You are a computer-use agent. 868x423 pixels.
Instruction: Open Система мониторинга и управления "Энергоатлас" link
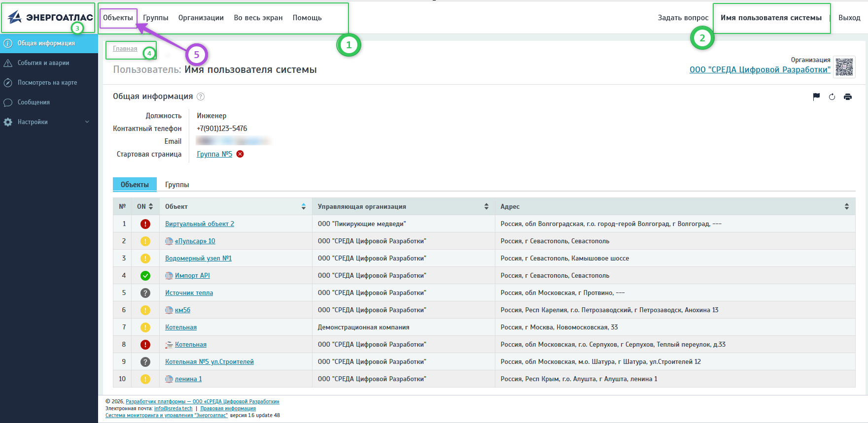point(167,416)
